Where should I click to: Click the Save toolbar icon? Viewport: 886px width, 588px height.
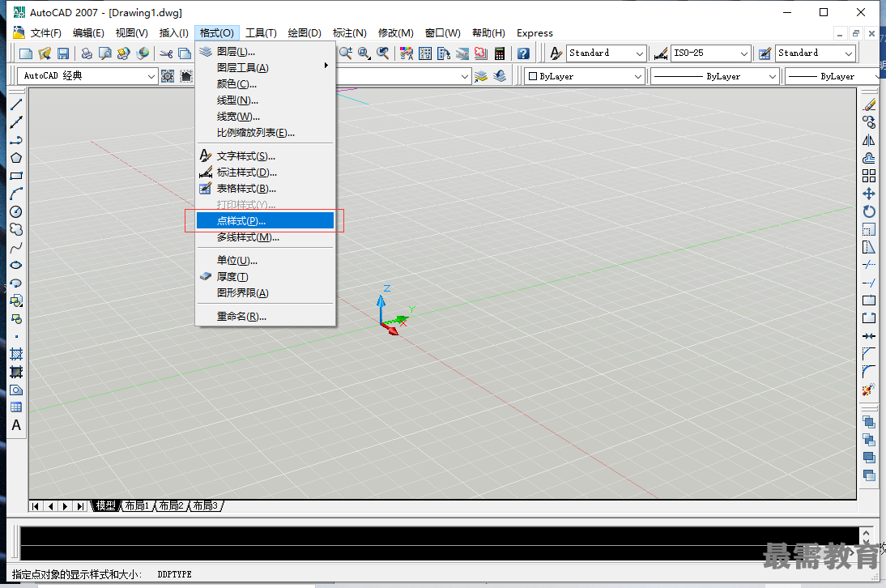click(x=63, y=53)
